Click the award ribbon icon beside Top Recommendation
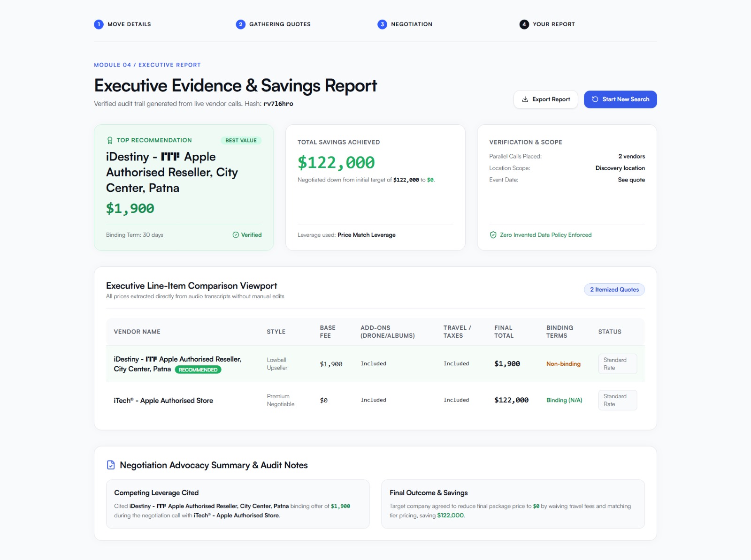This screenshot has height=560, width=751. 110,140
